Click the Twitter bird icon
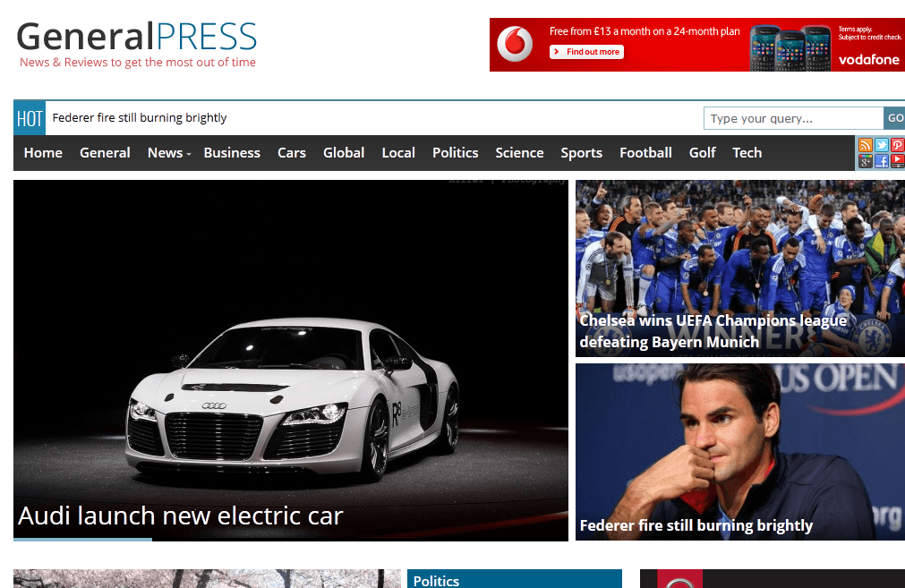 (x=882, y=145)
